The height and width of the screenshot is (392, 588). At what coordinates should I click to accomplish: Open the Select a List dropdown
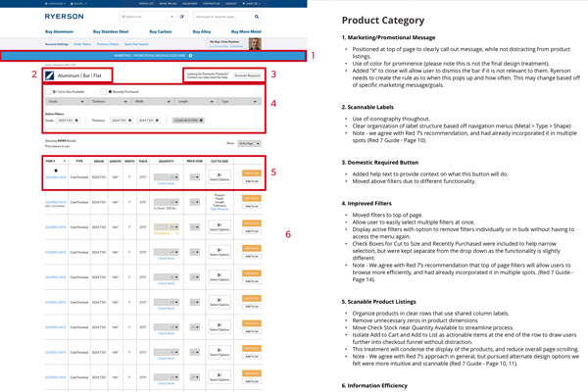[147, 17]
